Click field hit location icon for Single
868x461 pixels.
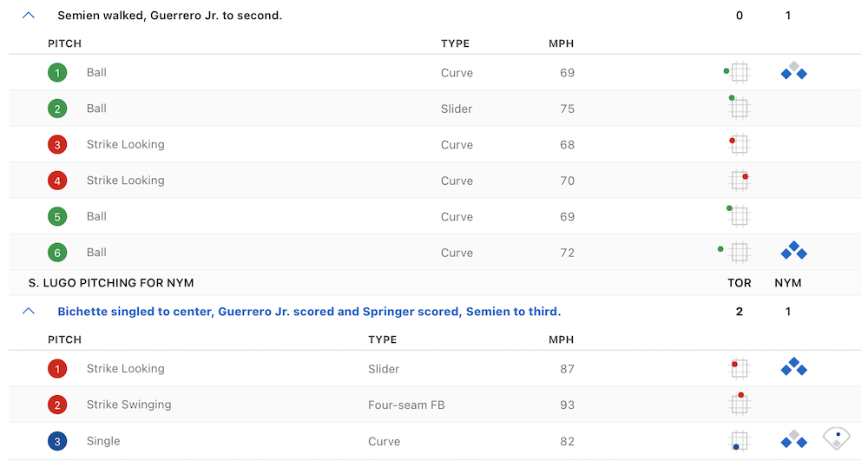[x=836, y=438]
